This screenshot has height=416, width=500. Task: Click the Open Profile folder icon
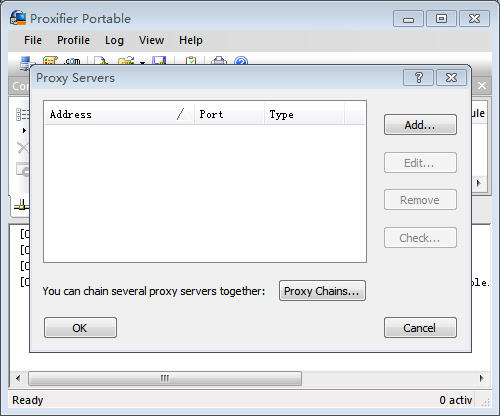click(x=126, y=61)
